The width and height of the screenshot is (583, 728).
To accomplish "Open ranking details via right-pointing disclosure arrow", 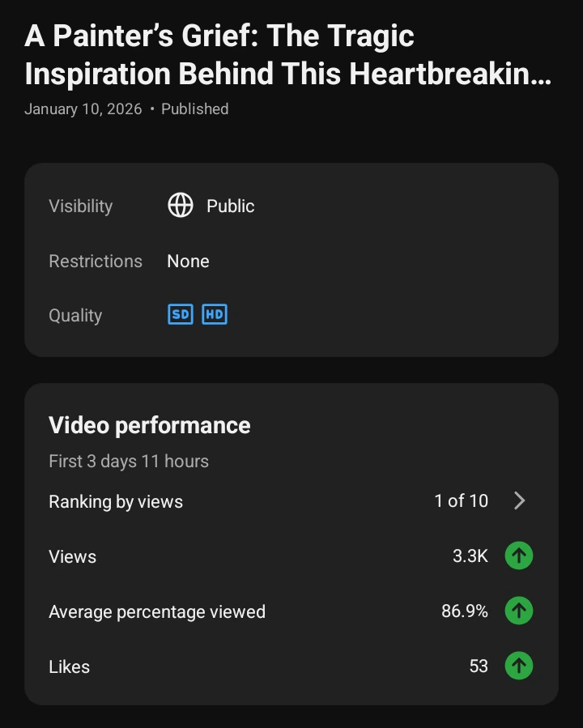I will pyautogui.click(x=520, y=500).
